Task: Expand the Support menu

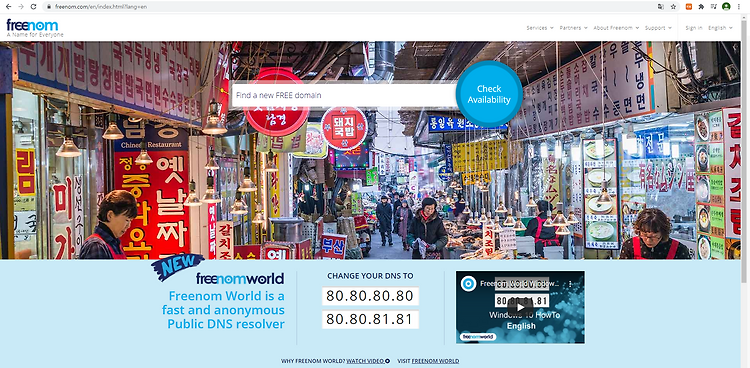Action: [x=658, y=28]
